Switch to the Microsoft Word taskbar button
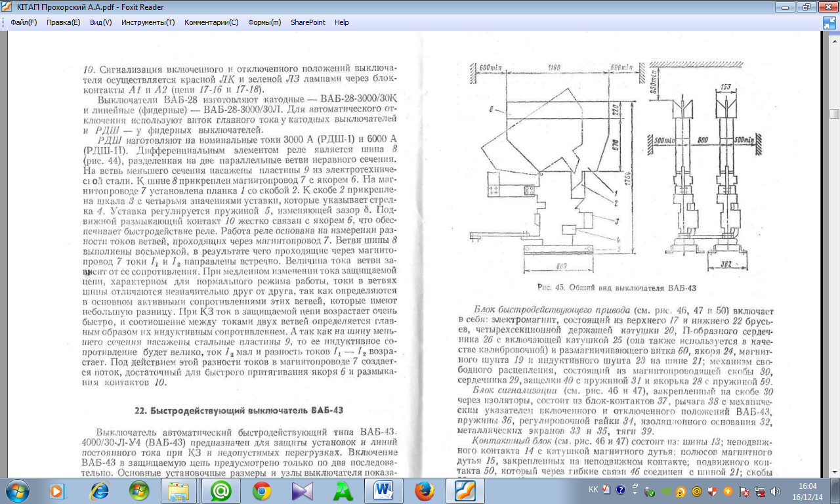This screenshot has height=504, width=840. pos(383,490)
